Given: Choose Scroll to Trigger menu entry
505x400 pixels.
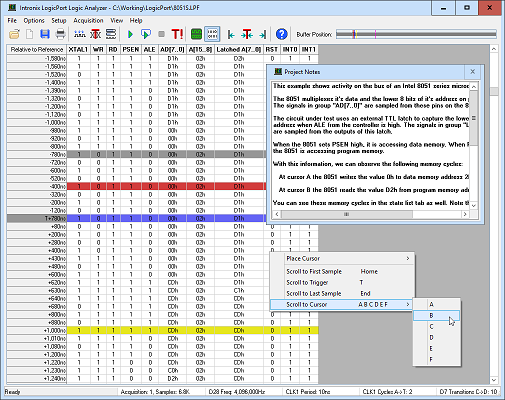Looking at the screenshot, I should [x=342, y=282].
